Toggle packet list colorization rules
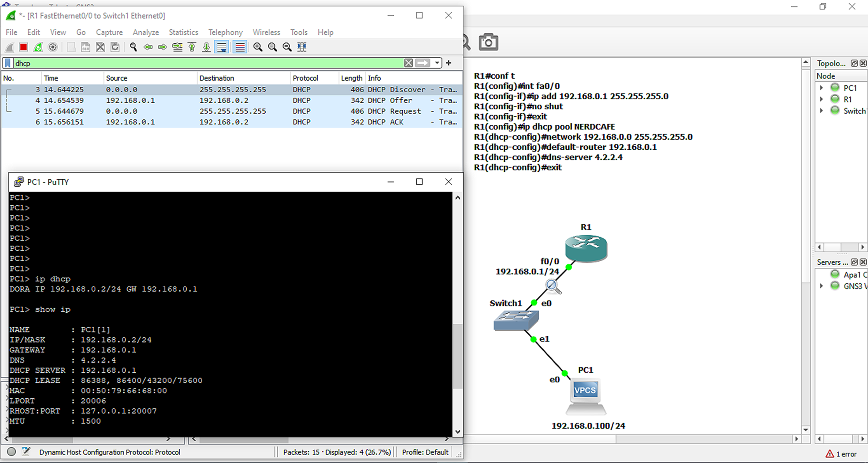This screenshot has width=868, height=463. [x=240, y=47]
